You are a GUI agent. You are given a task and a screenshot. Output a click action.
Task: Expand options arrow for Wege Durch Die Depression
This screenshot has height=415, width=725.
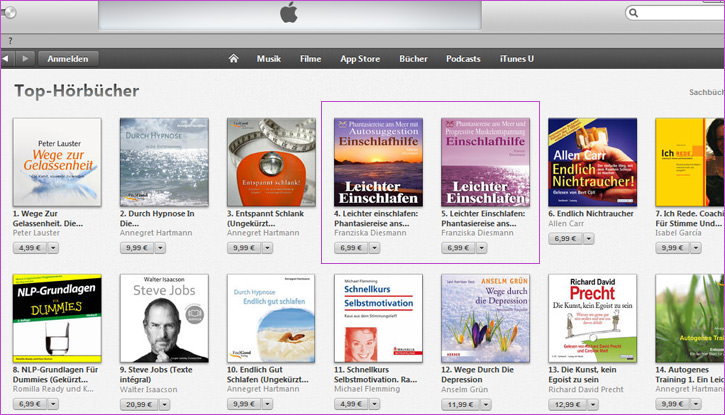[486, 405]
